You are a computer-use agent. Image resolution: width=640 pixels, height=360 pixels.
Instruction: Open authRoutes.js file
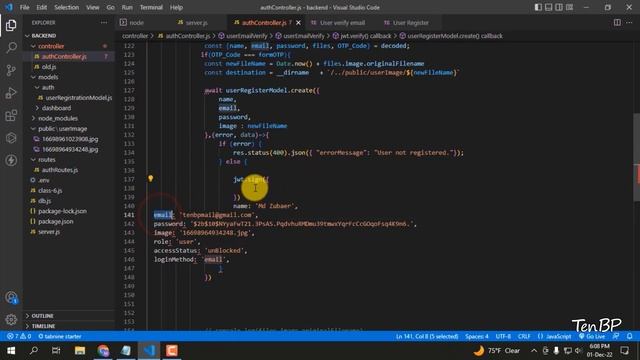pyautogui.click(x=60, y=170)
